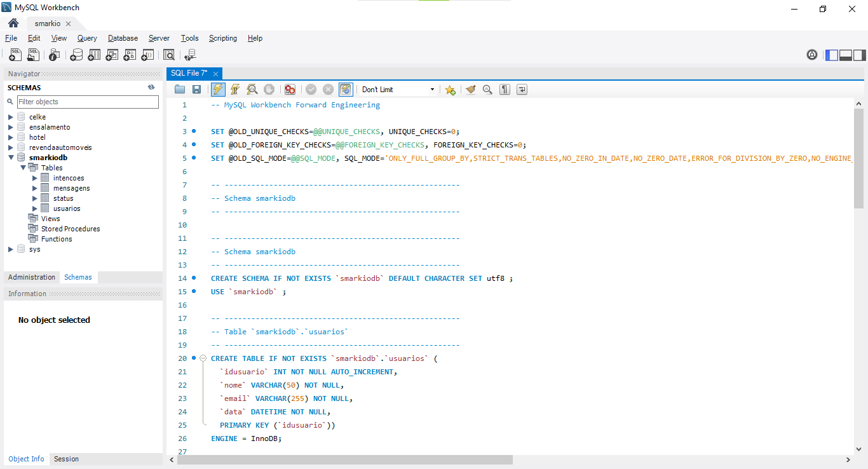Select the status table in the tree
868x469 pixels.
pyautogui.click(x=63, y=198)
